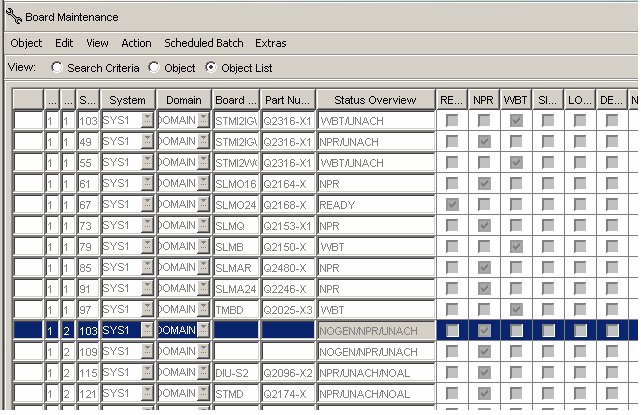Open Domain dropdown in the DIU-S2 row
641x415 pixels.
(x=203, y=372)
